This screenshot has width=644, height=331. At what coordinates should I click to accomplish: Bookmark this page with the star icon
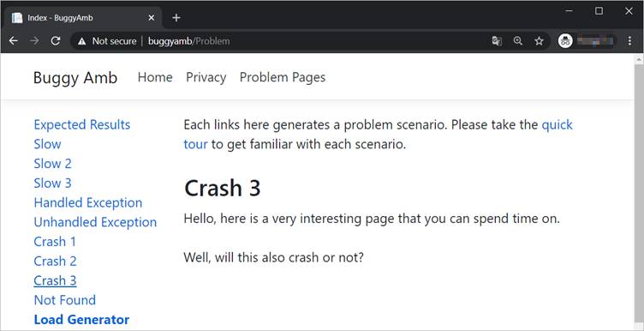539,41
